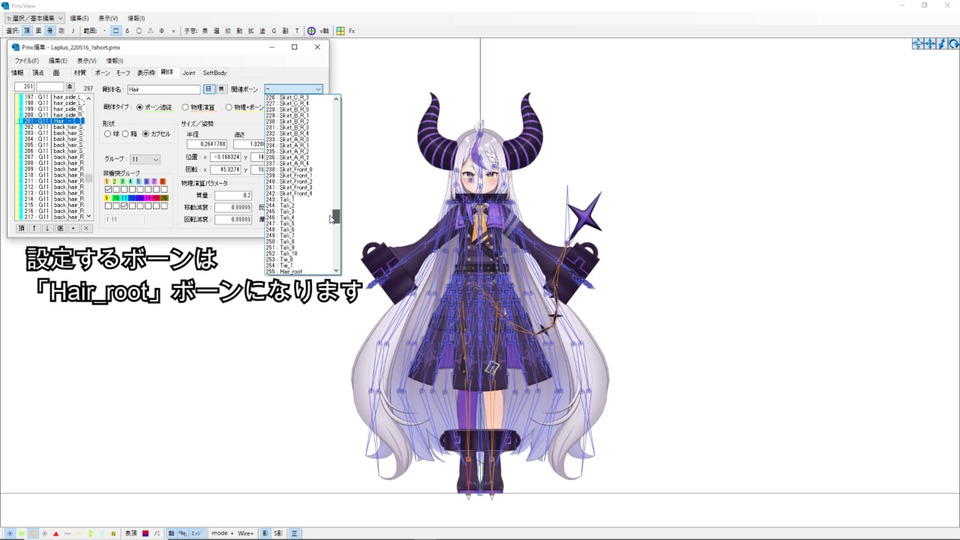Open sub-window G from the PmxView toolbar

(x=274, y=31)
